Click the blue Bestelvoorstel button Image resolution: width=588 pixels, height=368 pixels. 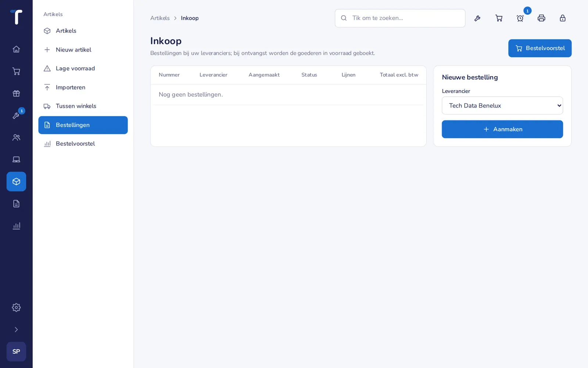point(539,48)
